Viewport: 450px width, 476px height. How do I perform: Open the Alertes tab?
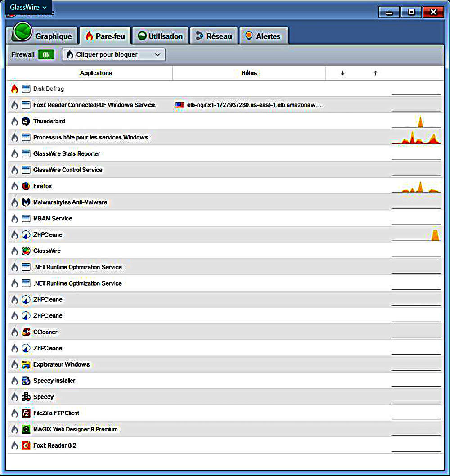click(x=264, y=36)
